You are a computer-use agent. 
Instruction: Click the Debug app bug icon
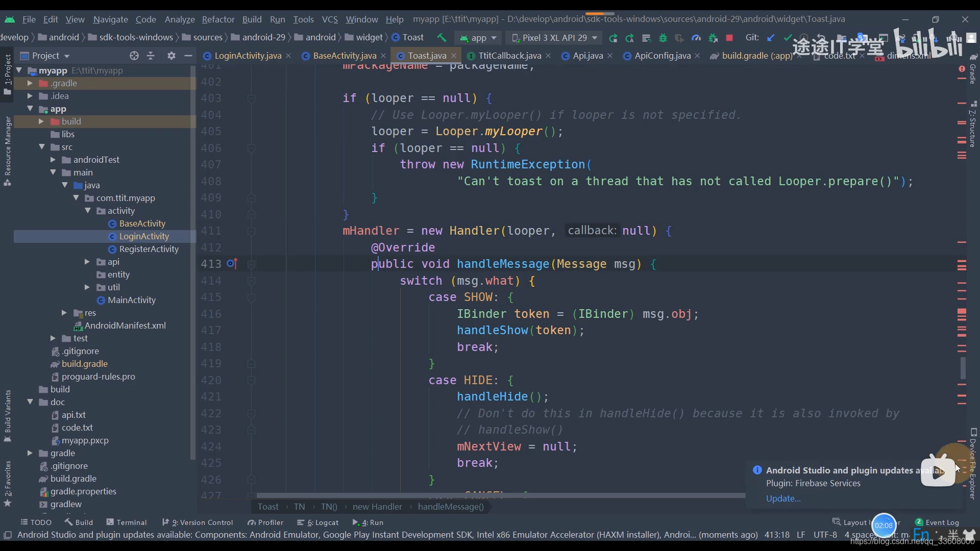tap(663, 38)
